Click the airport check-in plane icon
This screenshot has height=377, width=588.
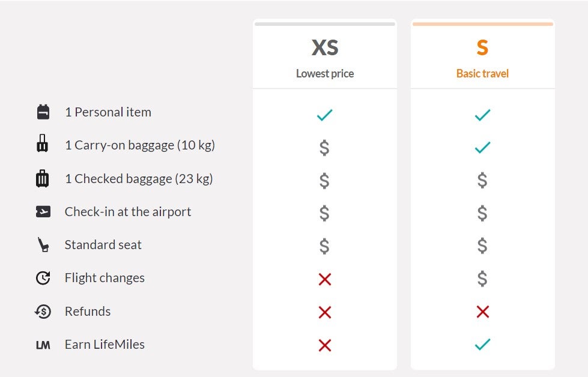pyautogui.click(x=43, y=212)
